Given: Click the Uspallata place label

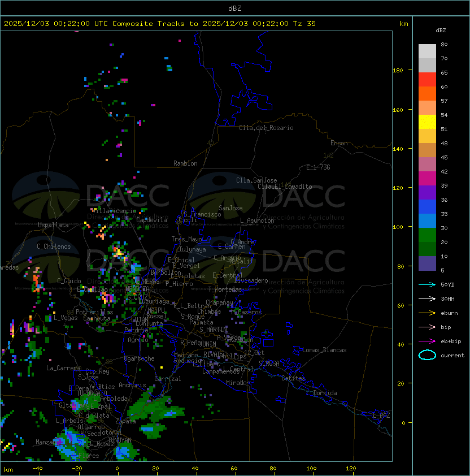Looking at the screenshot, I should (53, 225).
